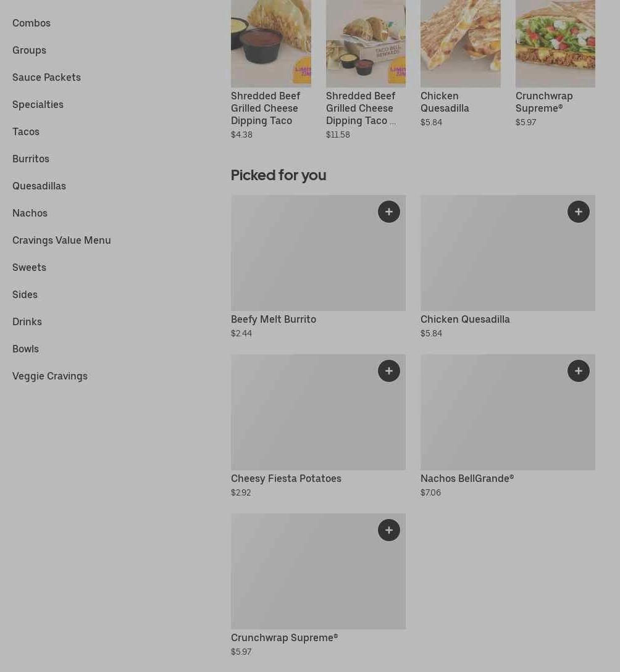Open the Beefy Melt Burrito item title
Screen dimensions: 620x672
tap(274, 319)
